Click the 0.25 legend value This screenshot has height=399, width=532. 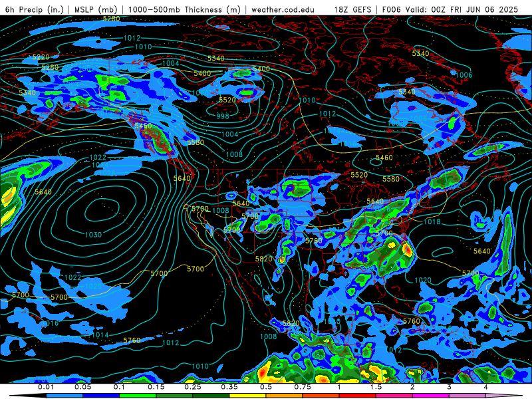pos(193,387)
